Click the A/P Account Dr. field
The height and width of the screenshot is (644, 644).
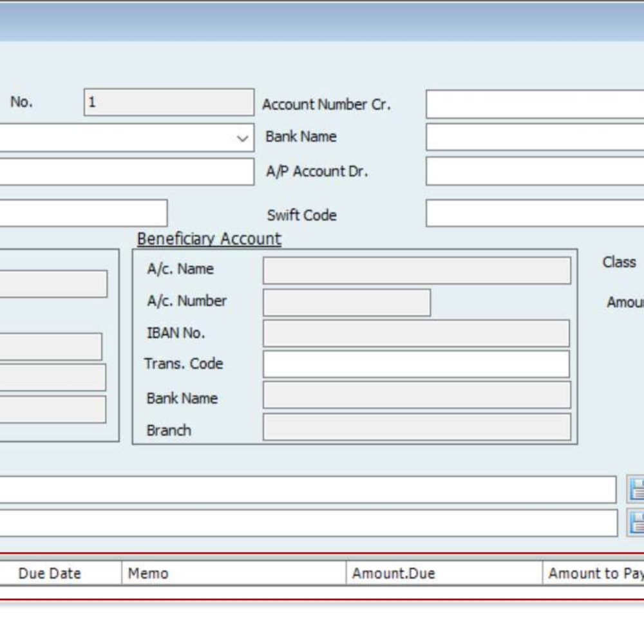[x=535, y=172]
